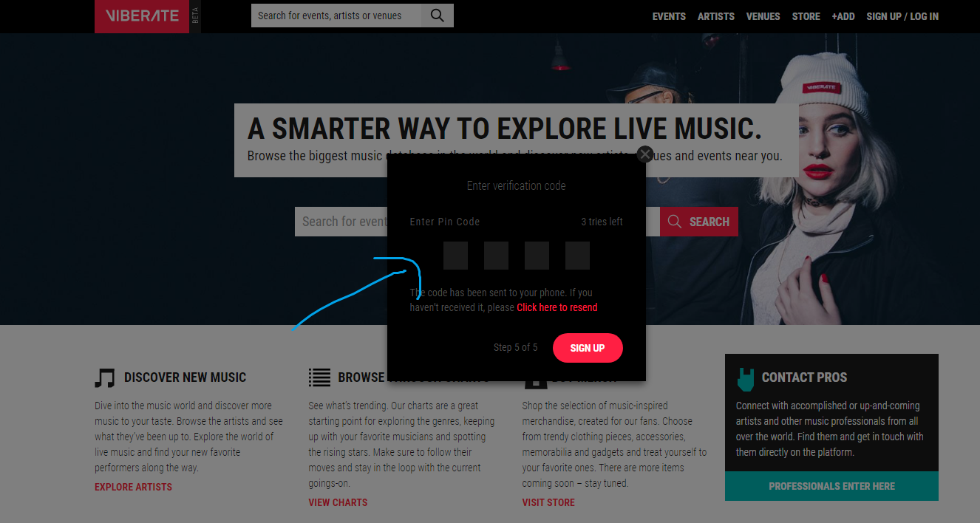Click the fourth pin code box
980x523 pixels.
(577, 256)
